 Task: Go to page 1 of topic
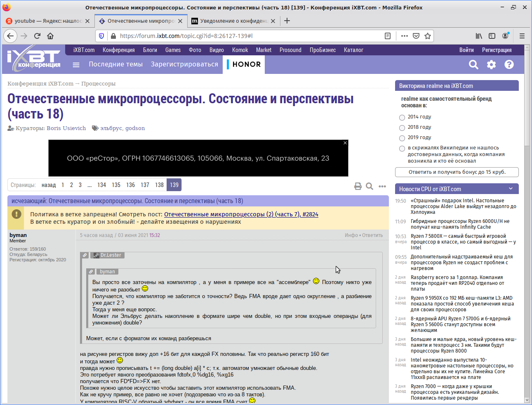pos(63,185)
